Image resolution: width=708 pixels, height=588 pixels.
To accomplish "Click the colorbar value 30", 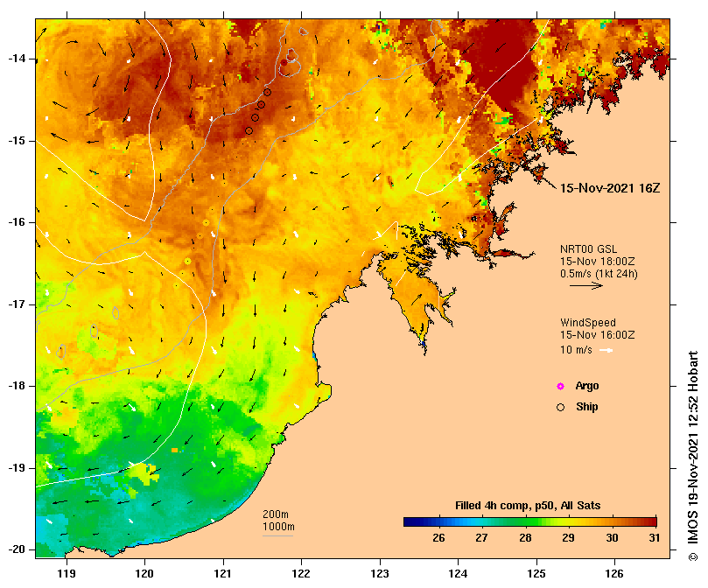I will [x=612, y=538].
